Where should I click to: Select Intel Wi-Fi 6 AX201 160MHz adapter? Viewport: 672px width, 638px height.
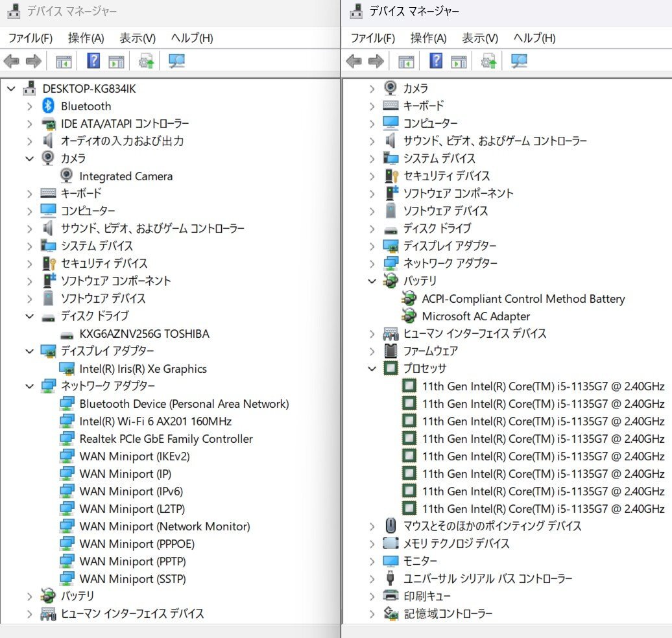tap(155, 421)
